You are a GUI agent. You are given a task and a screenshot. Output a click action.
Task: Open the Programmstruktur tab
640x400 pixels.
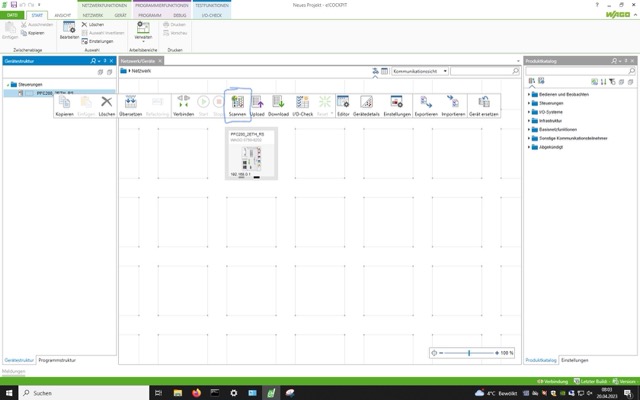click(56, 359)
